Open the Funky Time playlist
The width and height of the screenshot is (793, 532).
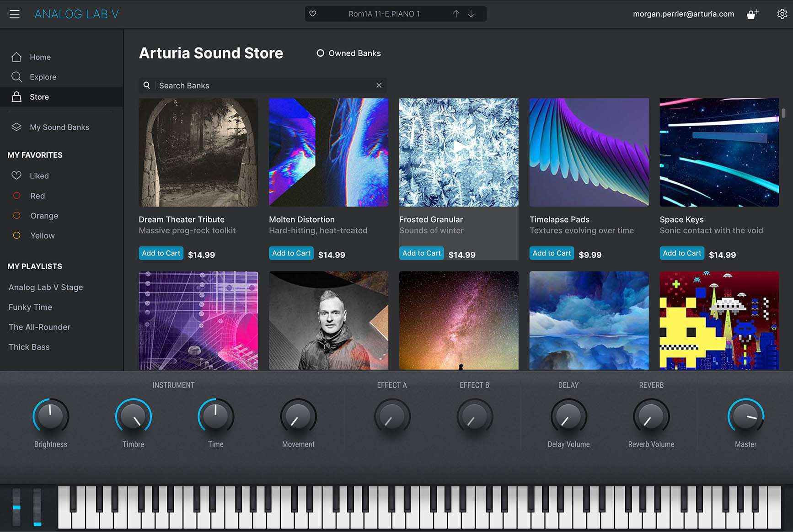tap(30, 307)
